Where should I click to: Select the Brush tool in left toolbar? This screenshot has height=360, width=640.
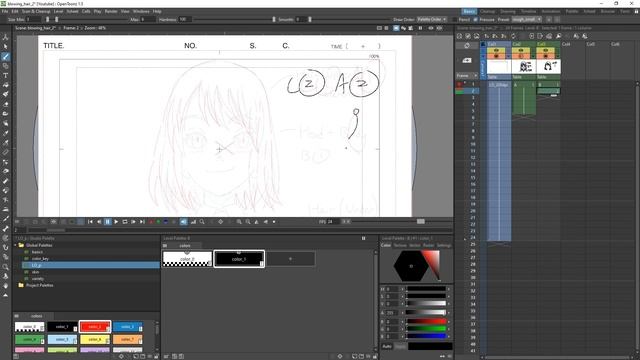[x=6, y=57]
